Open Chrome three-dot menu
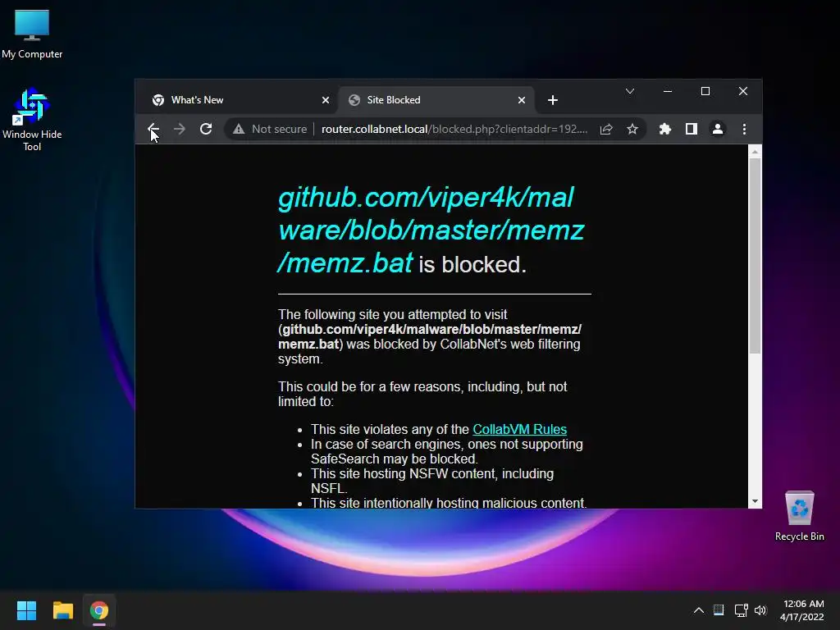840x630 pixels. point(744,129)
